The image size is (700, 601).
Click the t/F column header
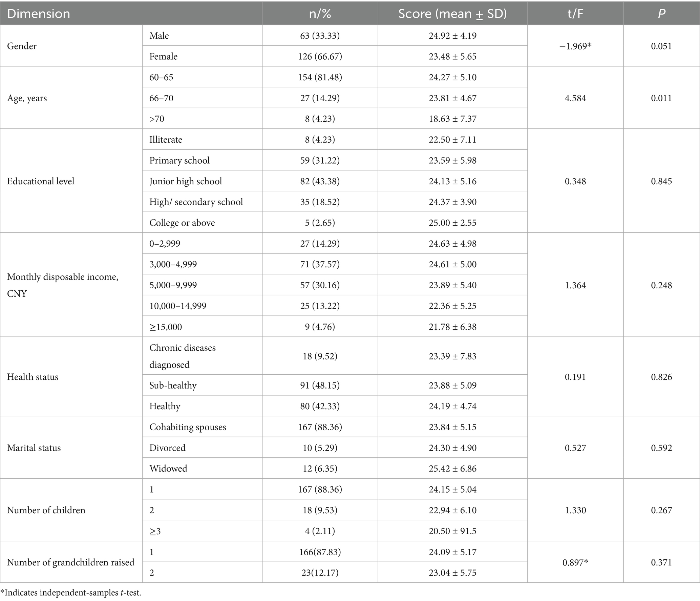click(575, 14)
